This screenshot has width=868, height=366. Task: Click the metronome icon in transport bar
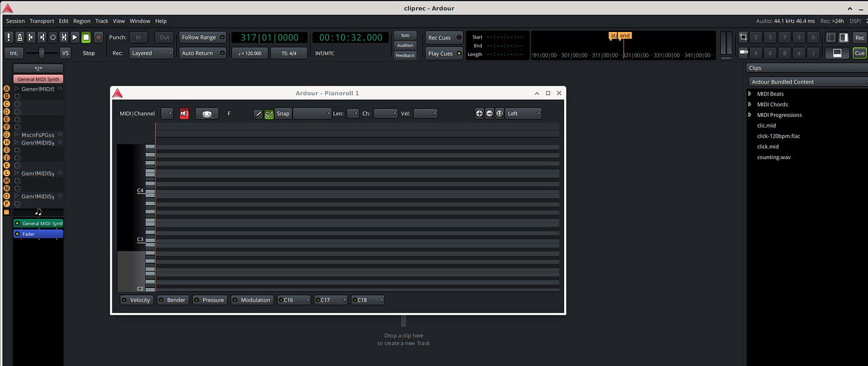pyautogui.click(x=19, y=37)
